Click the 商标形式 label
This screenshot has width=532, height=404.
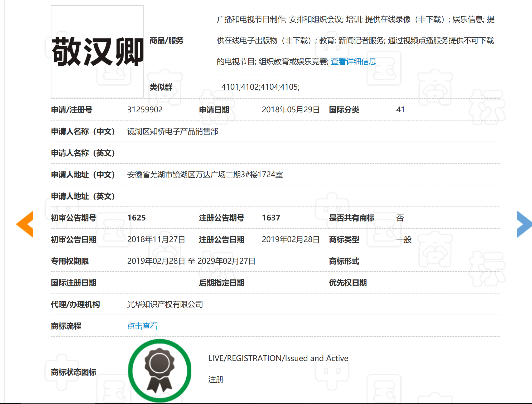coord(344,261)
